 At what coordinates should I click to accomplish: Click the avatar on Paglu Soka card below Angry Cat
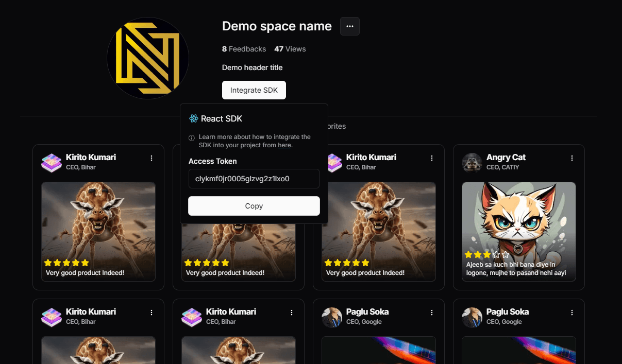472,317
